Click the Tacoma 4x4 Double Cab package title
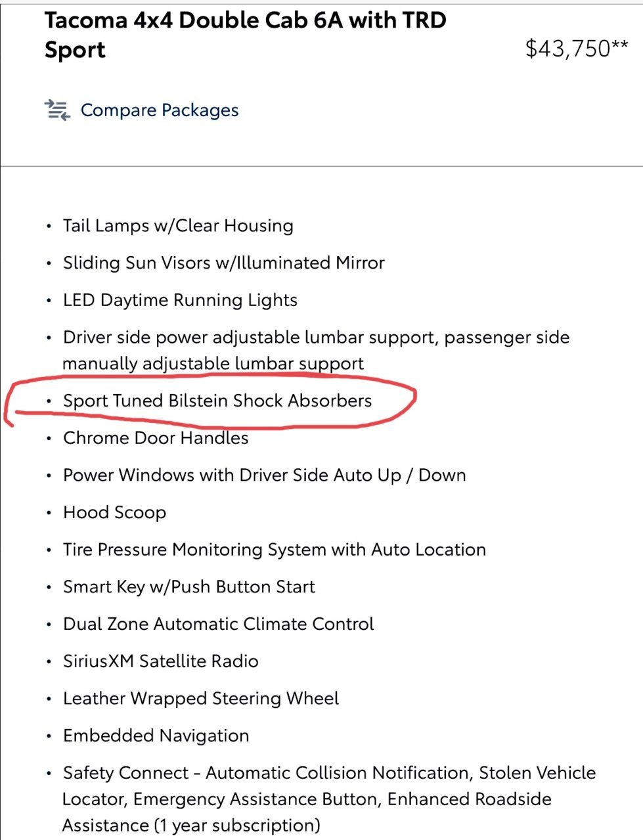Image resolution: width=643 pixels, height=840 pixels. 245,35
